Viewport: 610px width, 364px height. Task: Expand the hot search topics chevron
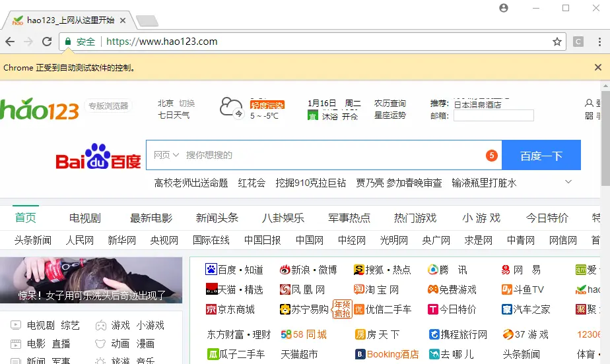pyautogui.click(x=568, y=182)
